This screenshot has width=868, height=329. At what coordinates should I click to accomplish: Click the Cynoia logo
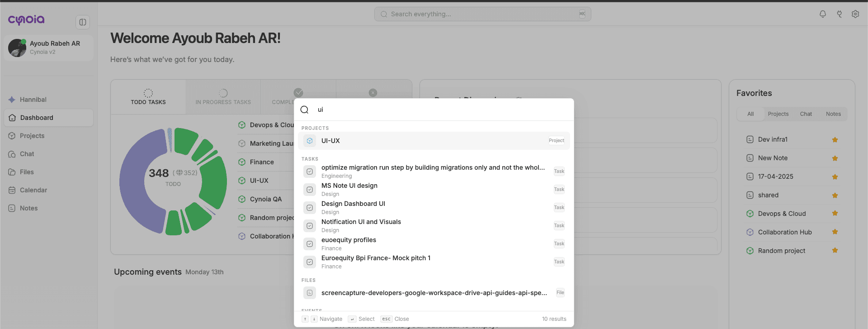[26, 20]
